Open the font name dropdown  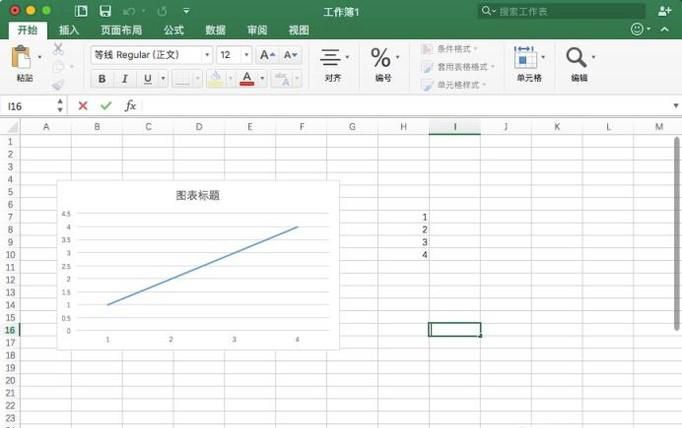(207, 55)
